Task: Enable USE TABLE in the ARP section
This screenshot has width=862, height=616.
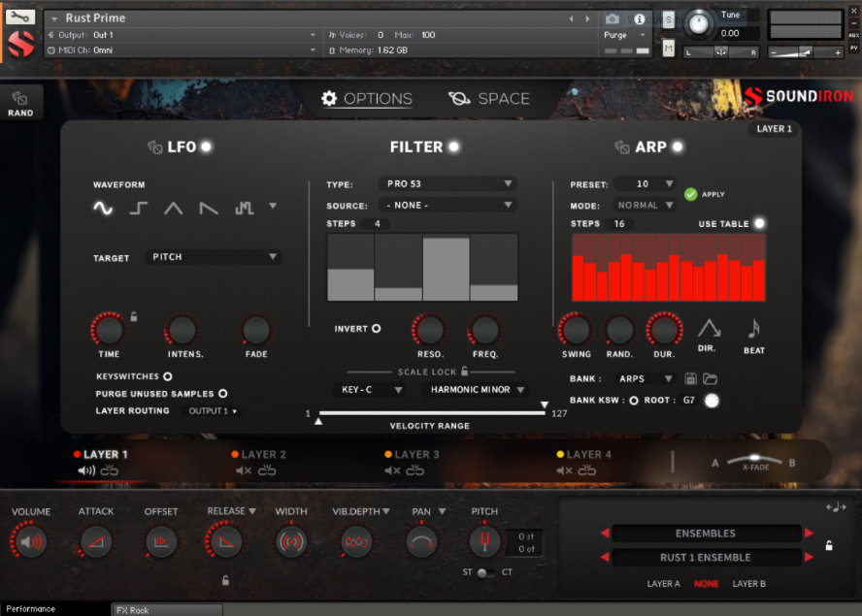Action: coord(757,223)
